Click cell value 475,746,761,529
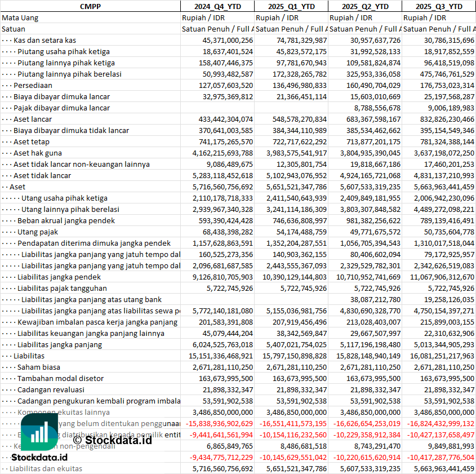Screen dimensions: 476x474 click(447, 74)
